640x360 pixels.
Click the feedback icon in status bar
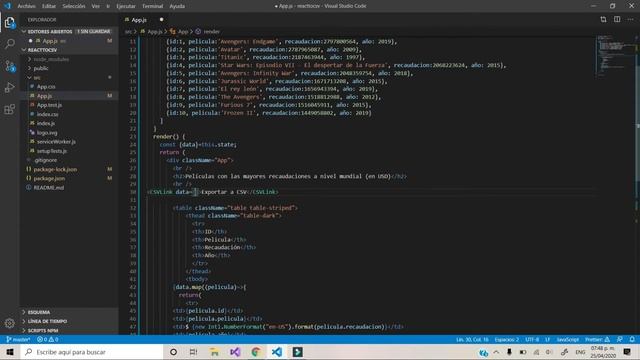click(620, 340)
